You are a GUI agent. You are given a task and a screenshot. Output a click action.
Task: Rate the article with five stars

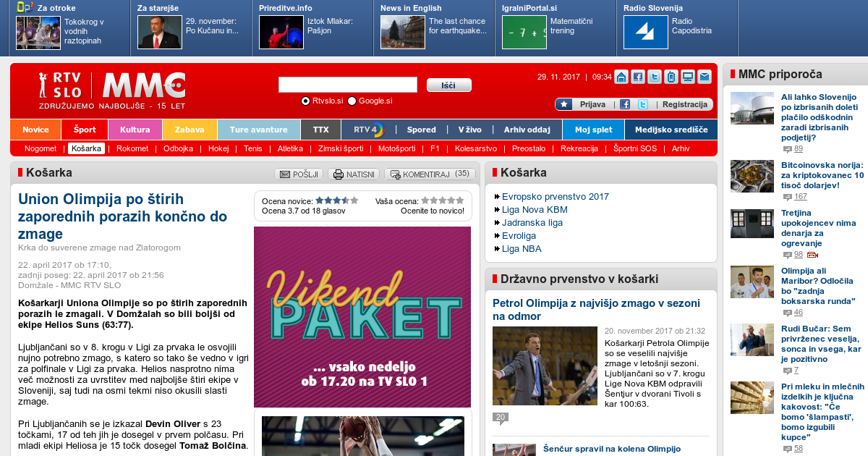coord(460,200)
